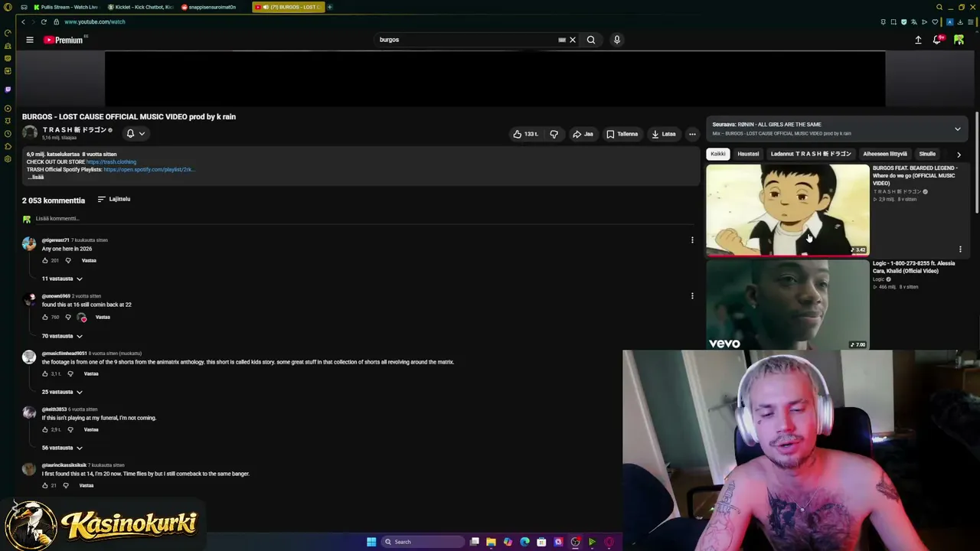Viewport: 980px width, 551px height.
Task: Select the Aiheeseen liittyvä chip
Action: (885, 154)
